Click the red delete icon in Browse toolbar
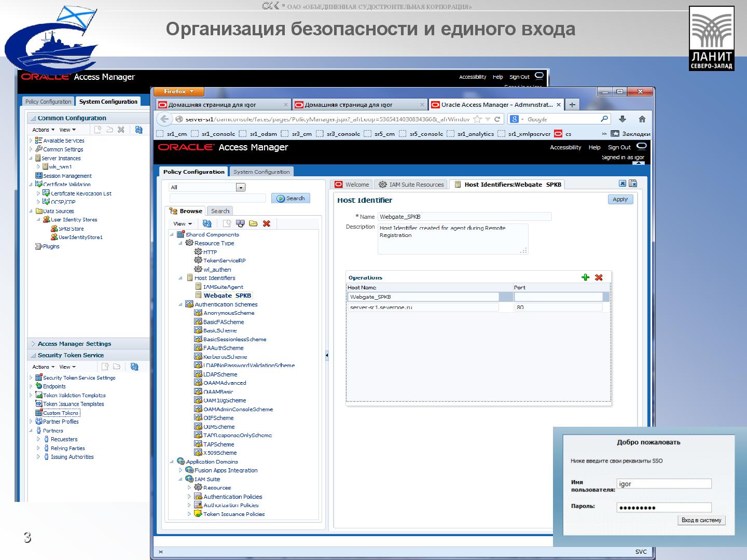Viewport: 747px width, 560px height. [267, 223]
